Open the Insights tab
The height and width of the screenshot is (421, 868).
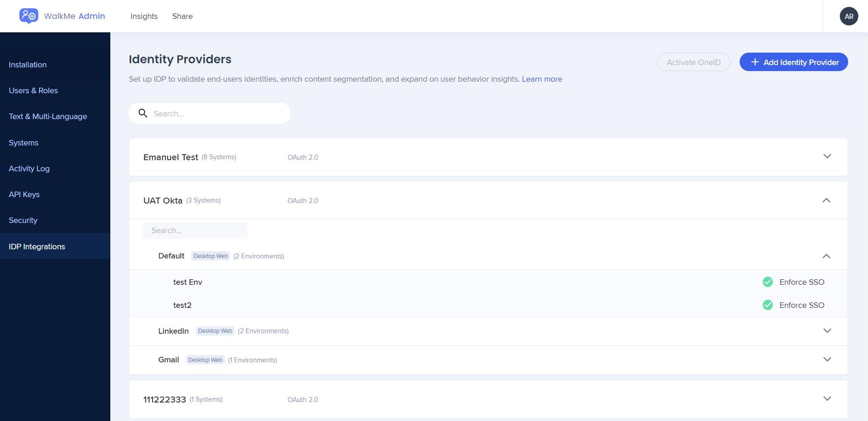(144, 16)
